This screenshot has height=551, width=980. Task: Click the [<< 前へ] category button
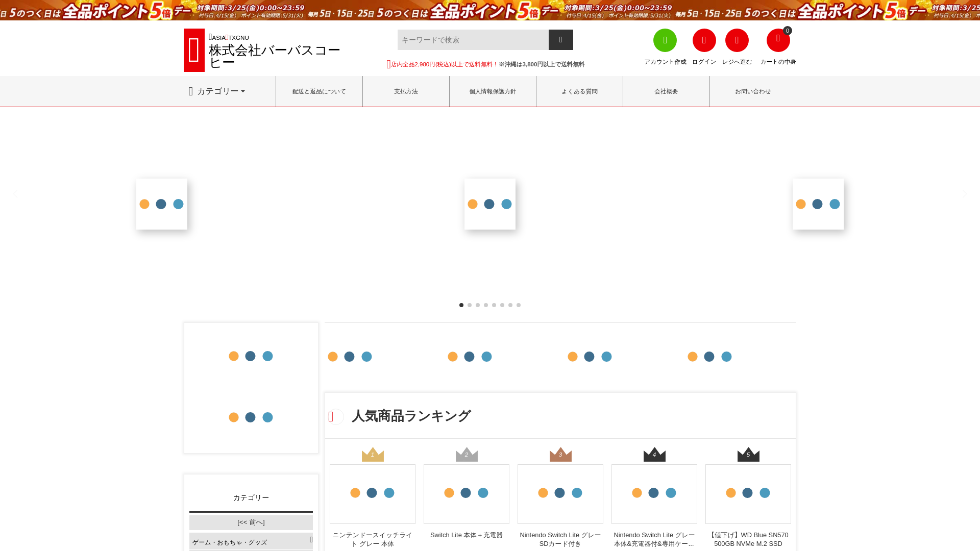point(251,522)
